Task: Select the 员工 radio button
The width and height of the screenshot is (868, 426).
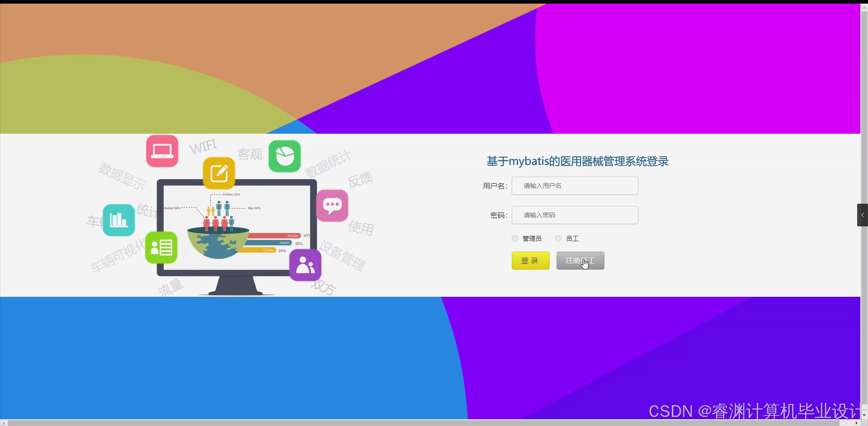Action: tap(557, 238)
